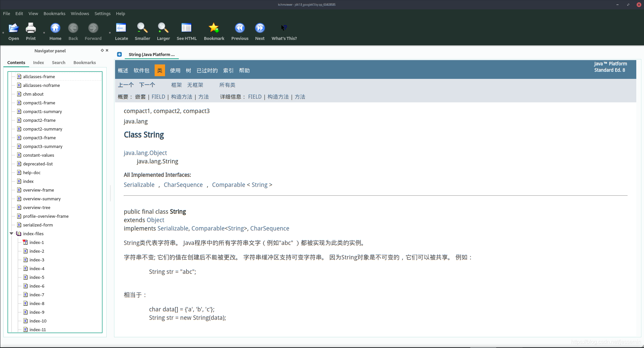Image resolution: width=644 pixels, height=348 pixels.
Task: Close the Navigator panel
Action: pyautogui.click(x=107, y=50)
